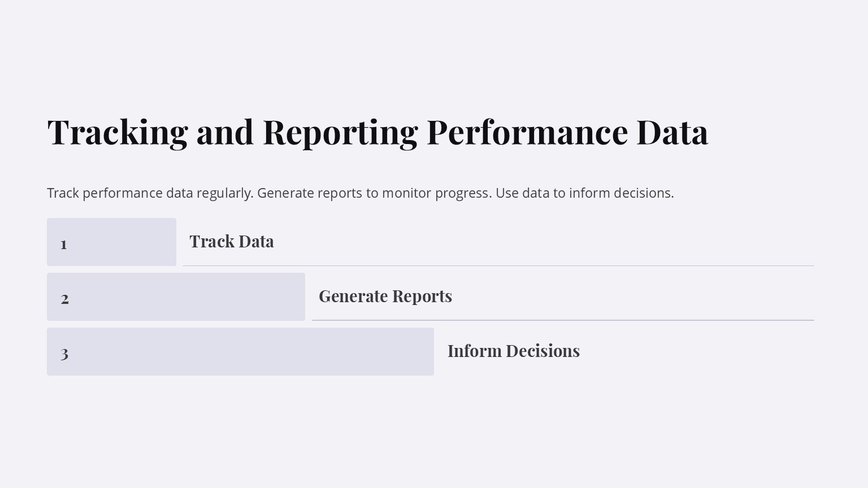Select the word "Tracking" in the title
The image size is (868, 488).
tap(117, 132)
